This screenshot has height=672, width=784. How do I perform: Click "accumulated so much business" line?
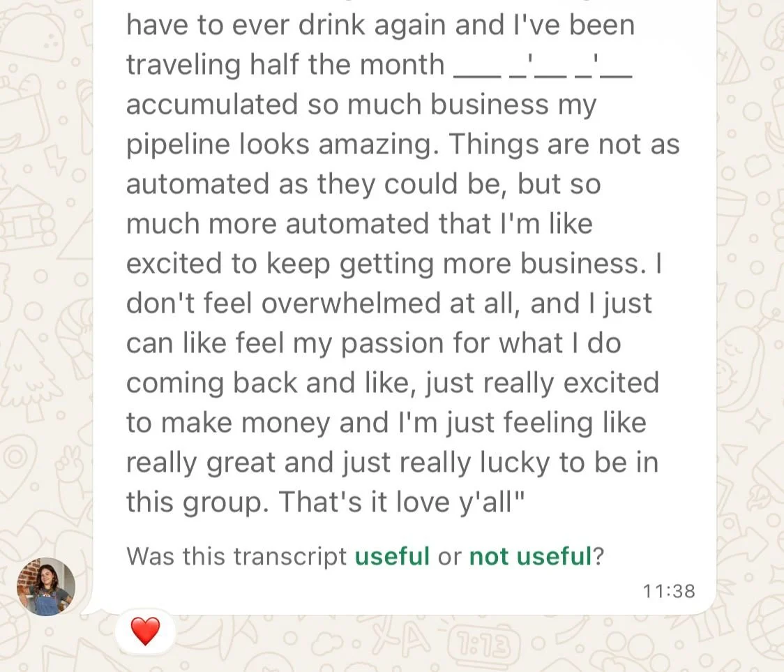tap(337, 104)
